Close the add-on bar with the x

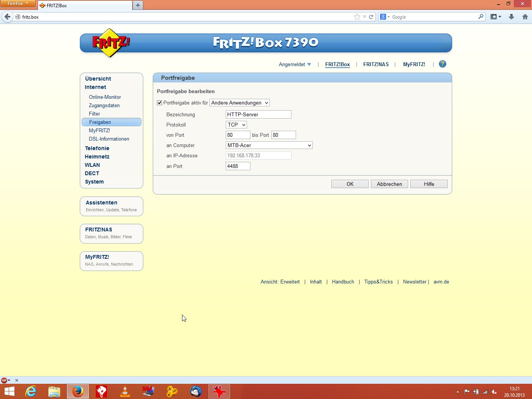(x=17, y=380)
